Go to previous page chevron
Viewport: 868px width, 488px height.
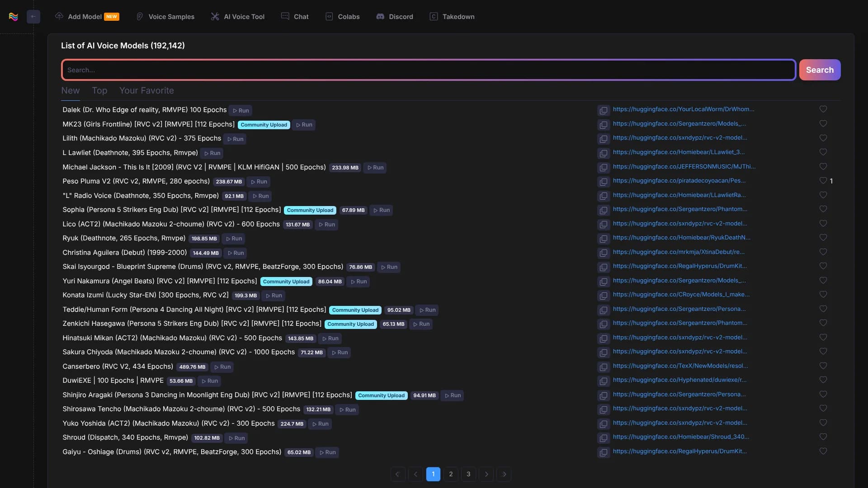(x=415, y=474)
